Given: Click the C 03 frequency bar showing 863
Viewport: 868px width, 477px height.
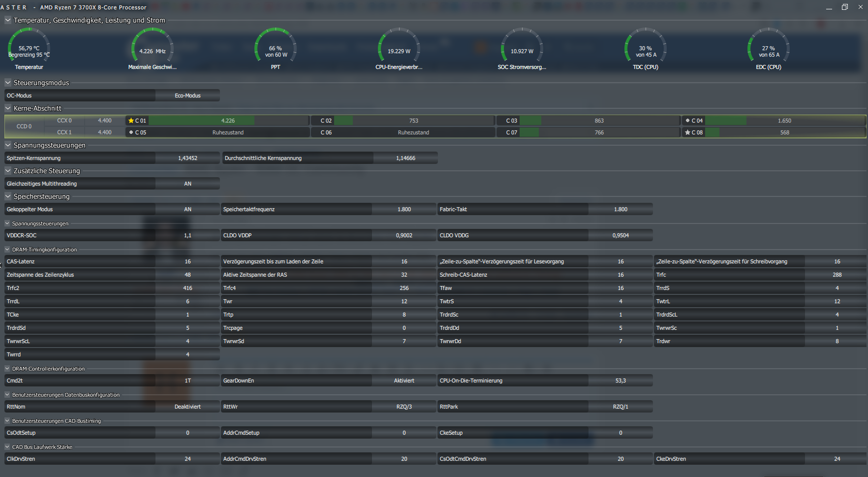Looking at the screenshot, I should (x=599, y=121).
